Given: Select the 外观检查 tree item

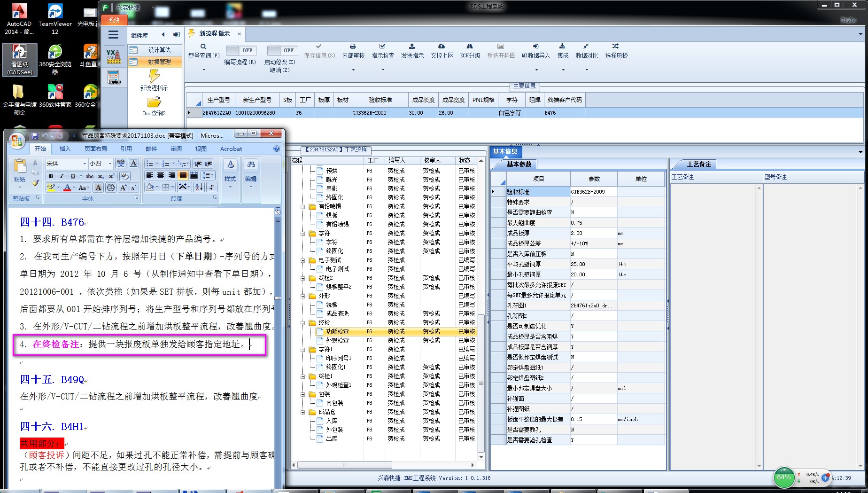Looking at the screenshot, I should (337, 341).
